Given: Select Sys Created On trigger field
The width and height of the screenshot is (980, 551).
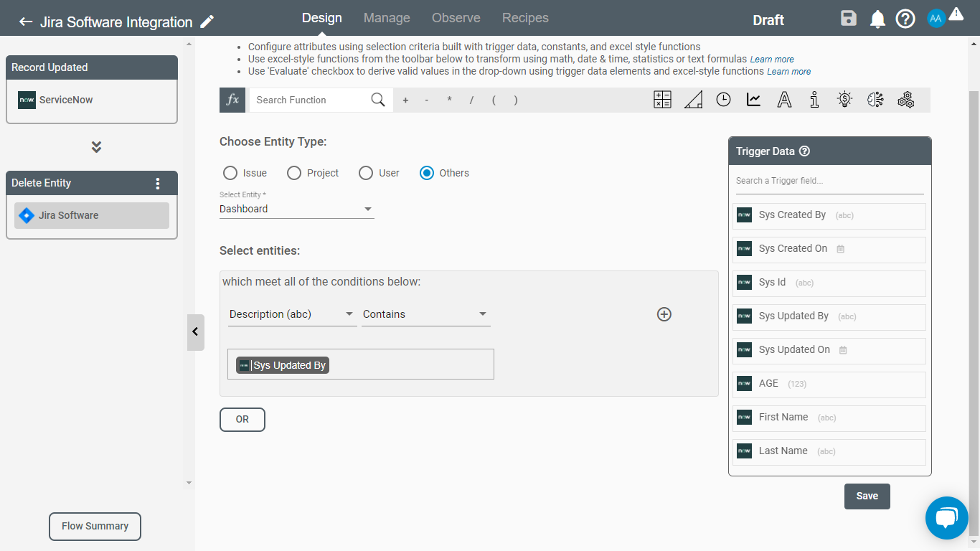Looking at the screenshot, I should [x=829, y=249].
